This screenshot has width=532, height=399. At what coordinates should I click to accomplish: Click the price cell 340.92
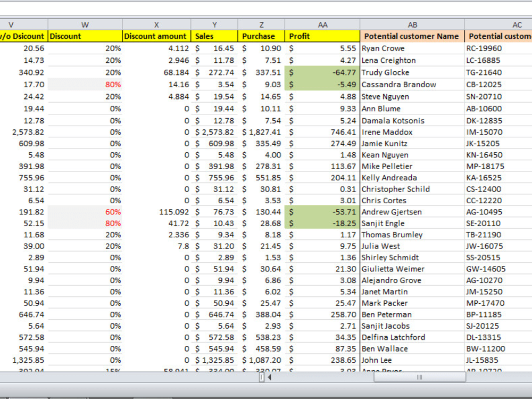point(24,72)
